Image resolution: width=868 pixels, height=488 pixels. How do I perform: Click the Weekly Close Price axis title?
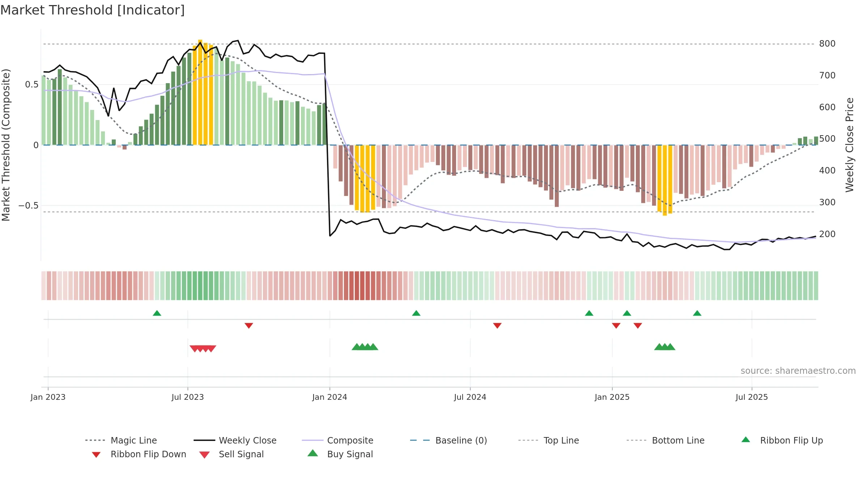[850, 145]
